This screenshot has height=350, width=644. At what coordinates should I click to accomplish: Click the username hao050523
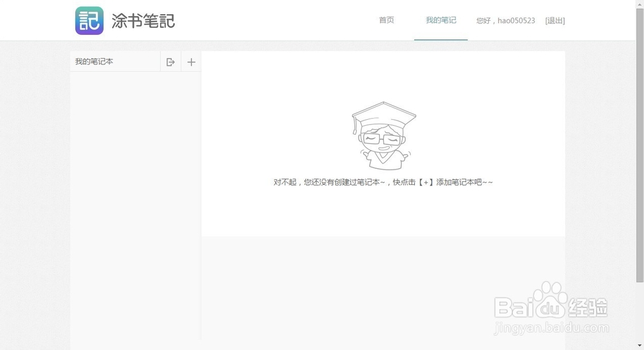point(516,21)
